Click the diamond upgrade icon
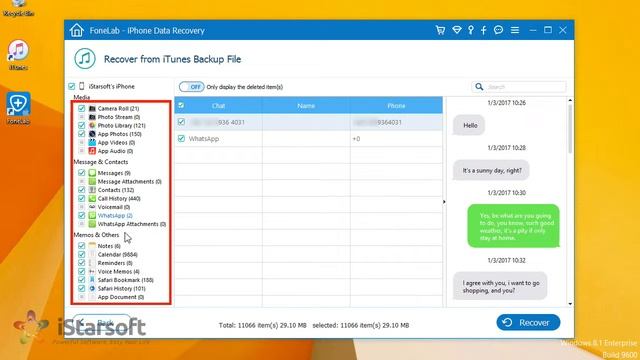640x360 pixels. (x=457, y=30)
